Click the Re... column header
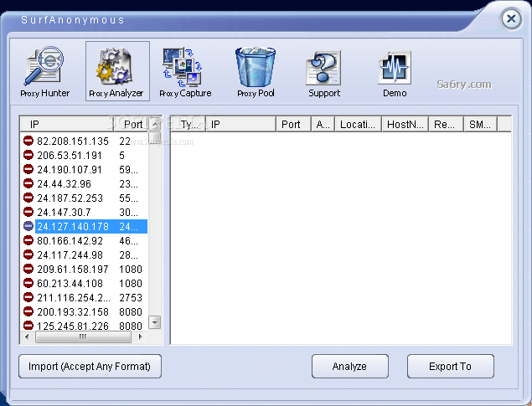The width and height of the screenshot is (532, 406). pyautogui.click(x=447, y=124)
